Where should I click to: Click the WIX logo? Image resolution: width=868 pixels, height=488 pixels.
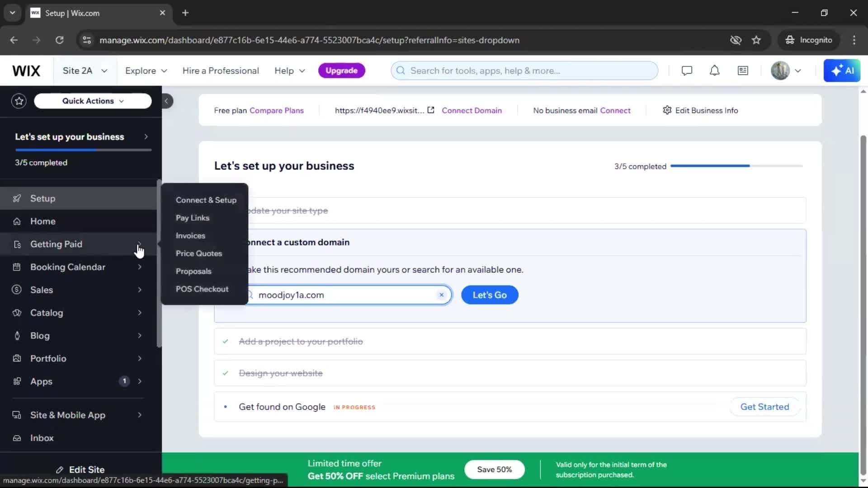click(26, 70)
